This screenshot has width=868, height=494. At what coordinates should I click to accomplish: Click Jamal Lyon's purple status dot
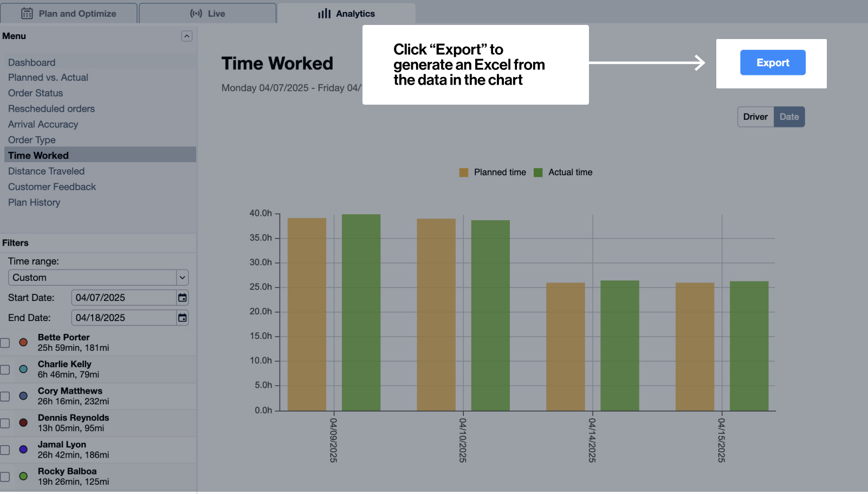point(23,450)
